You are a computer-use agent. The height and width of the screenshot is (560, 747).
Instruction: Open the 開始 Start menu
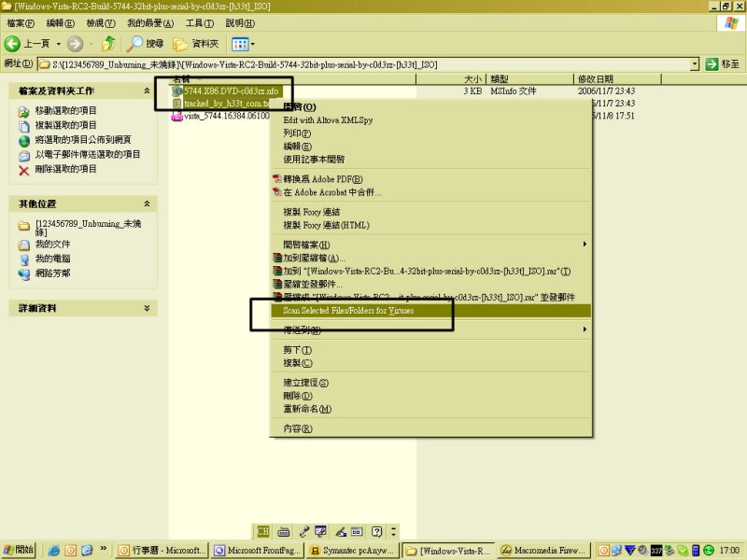click(x=19, y=551)
